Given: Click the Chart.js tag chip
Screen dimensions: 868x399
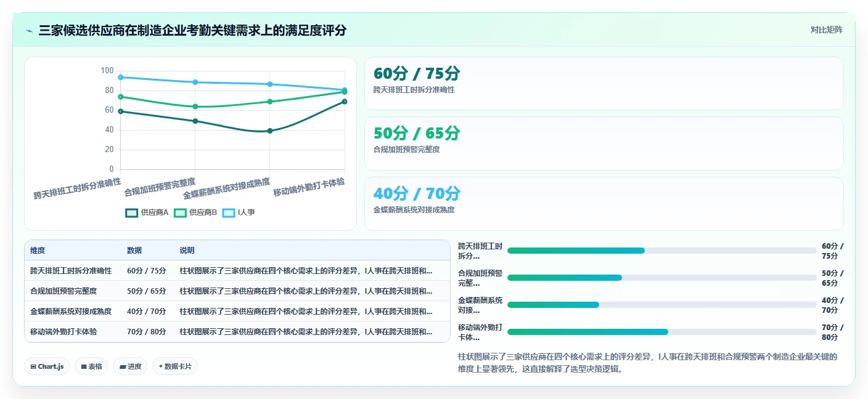Looking at the screenshot, I should (x=47, y=366).
